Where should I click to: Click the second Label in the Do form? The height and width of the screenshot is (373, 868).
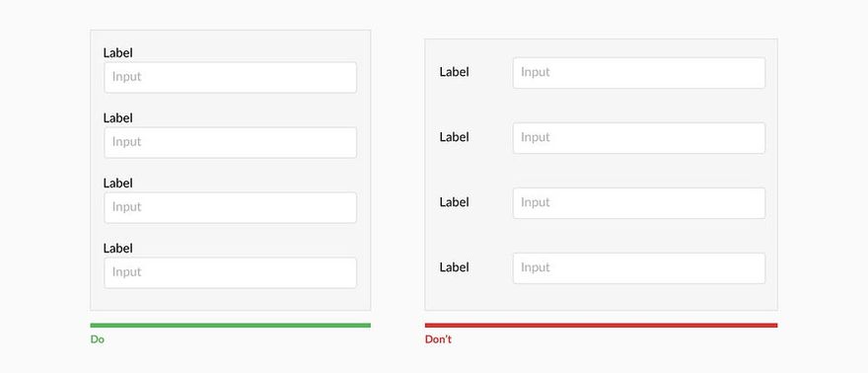118,117
